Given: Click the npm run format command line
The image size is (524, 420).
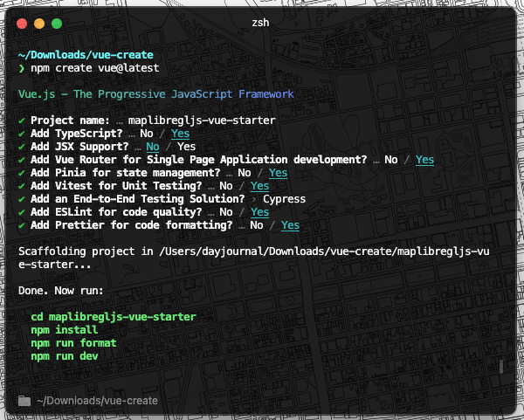Looking at the screenshot, I should click(x=73, y=343).
